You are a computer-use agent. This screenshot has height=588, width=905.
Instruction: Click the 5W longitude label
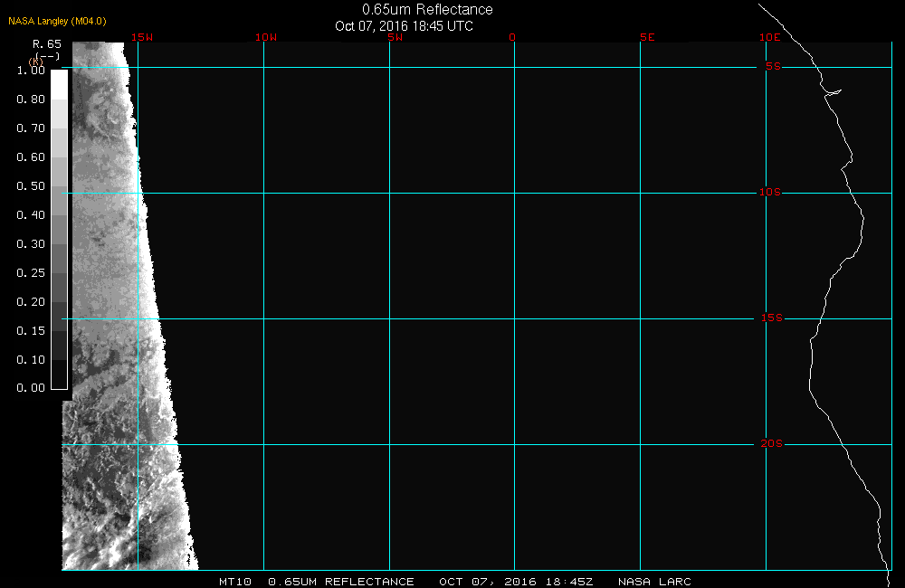394,37
